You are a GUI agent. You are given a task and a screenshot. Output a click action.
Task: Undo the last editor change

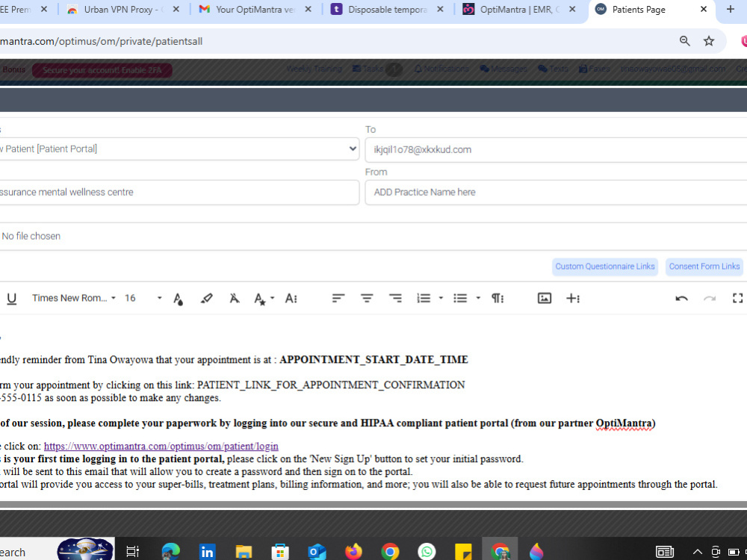tap(682, 299)
